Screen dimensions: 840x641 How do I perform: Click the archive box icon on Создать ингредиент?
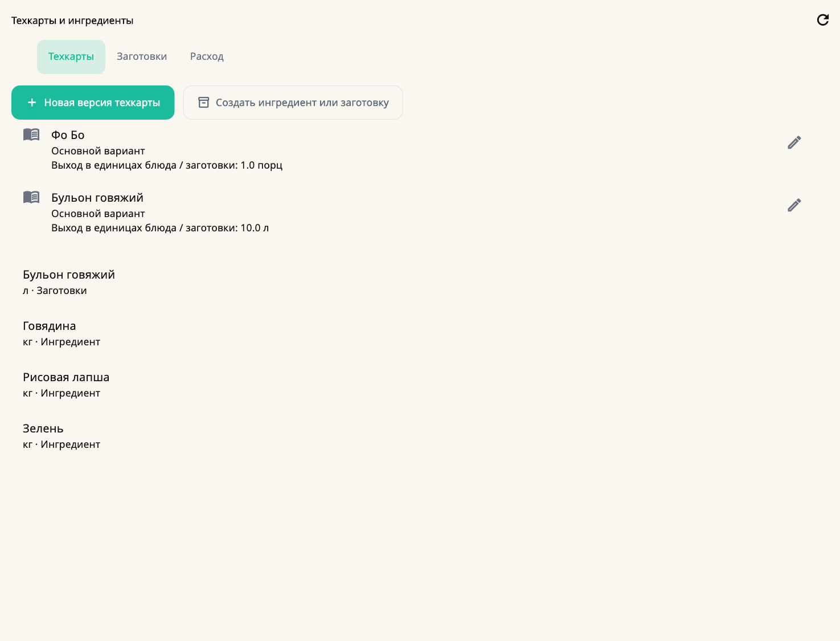click(203, 103)
